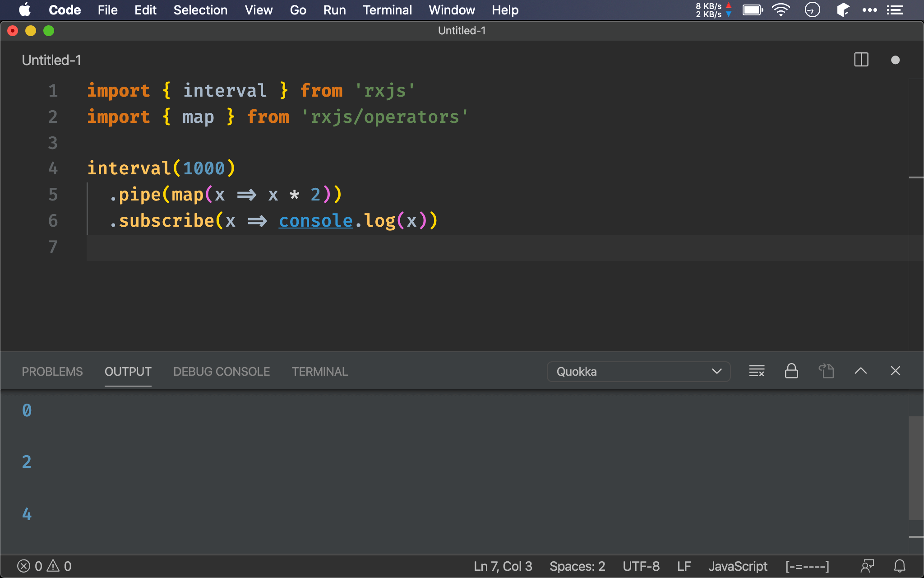
Task: Open the Terminal menu
Action: 387,10
